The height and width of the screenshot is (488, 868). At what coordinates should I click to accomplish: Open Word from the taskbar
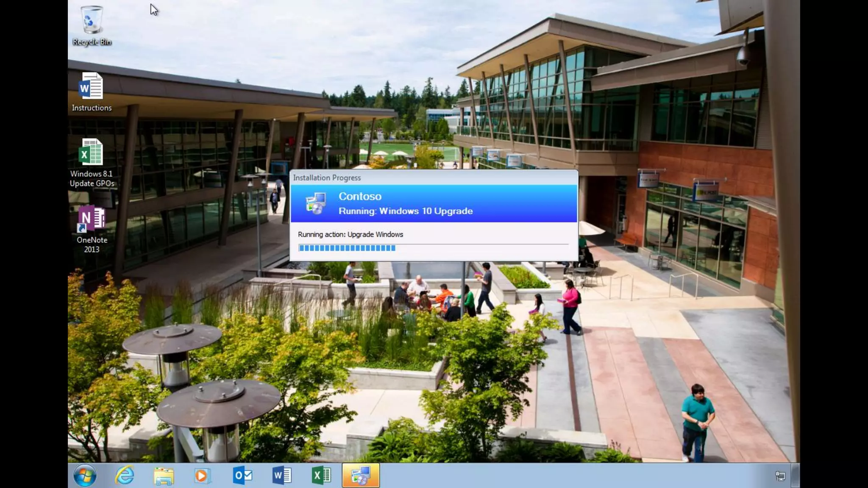[x=281, y=475]
